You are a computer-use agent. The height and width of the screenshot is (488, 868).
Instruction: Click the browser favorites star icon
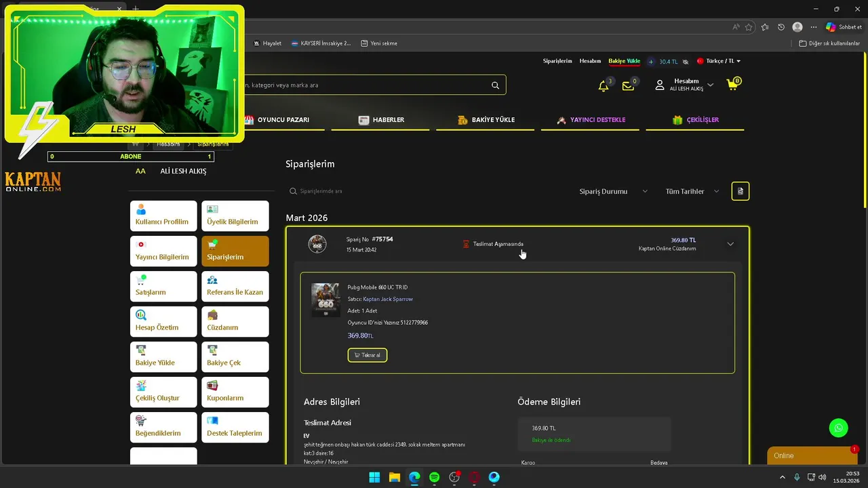pos(749,27)
